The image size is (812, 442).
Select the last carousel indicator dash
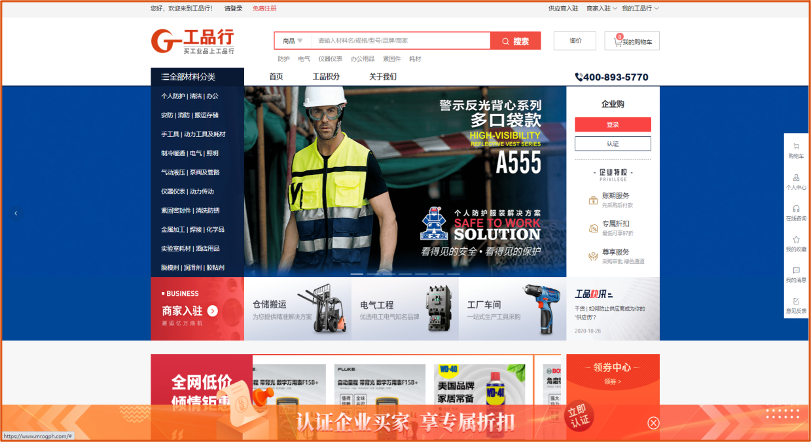tap(454, 274)
